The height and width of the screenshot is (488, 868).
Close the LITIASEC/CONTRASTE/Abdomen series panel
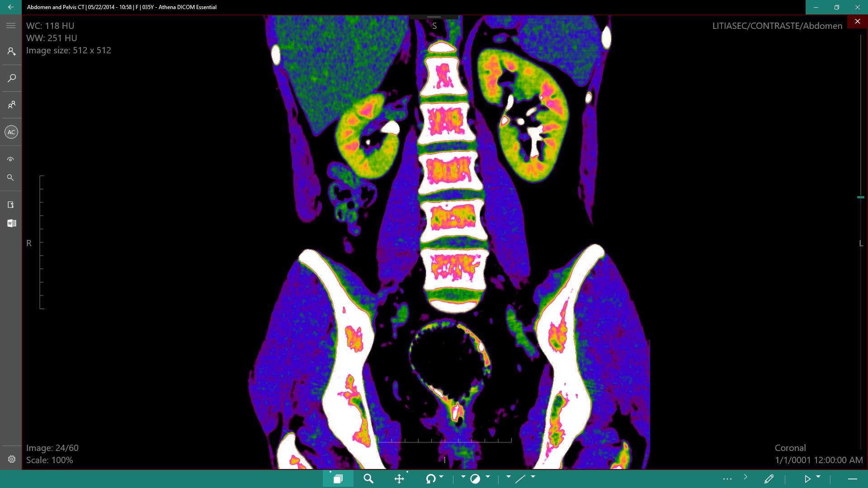tap(857, 21)
